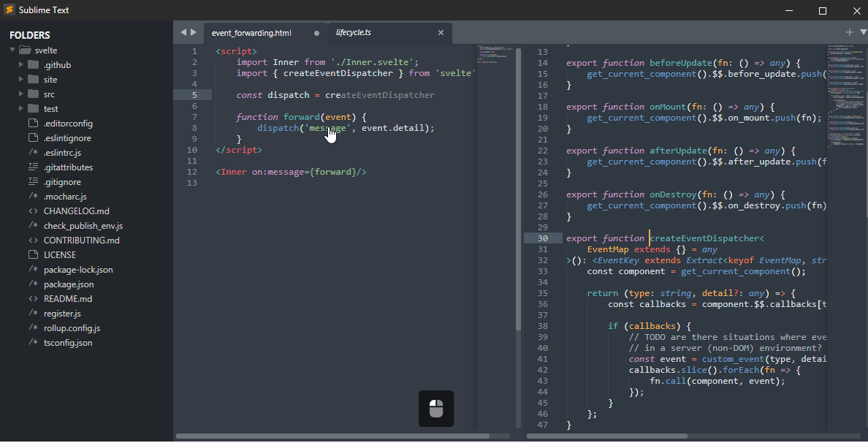Close the lifecycle.ts tab

(441, 33)
